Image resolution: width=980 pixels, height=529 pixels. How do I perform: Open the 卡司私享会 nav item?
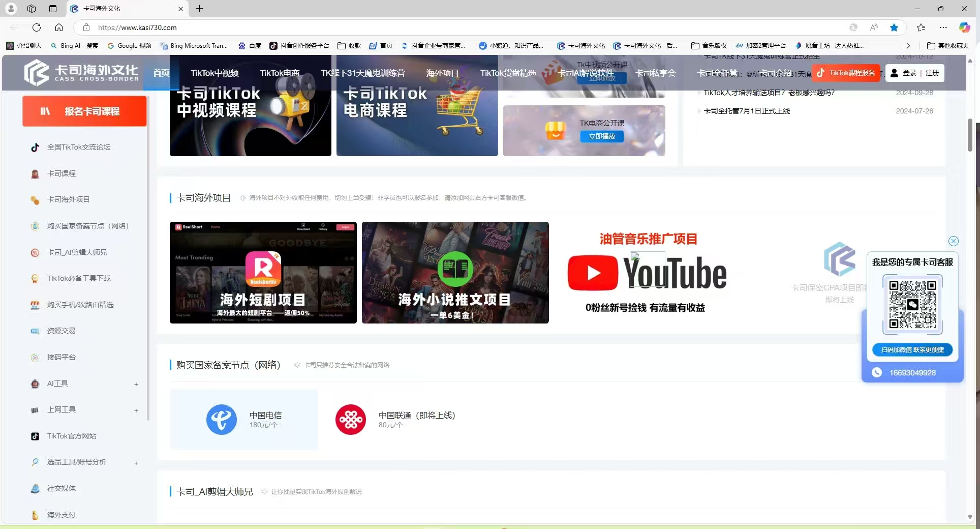coord(656,73)
